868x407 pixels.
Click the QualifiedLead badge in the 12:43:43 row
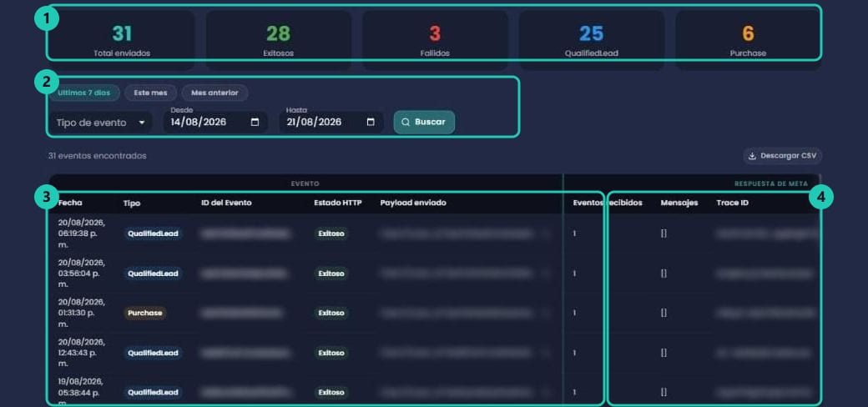pos(153,353)
